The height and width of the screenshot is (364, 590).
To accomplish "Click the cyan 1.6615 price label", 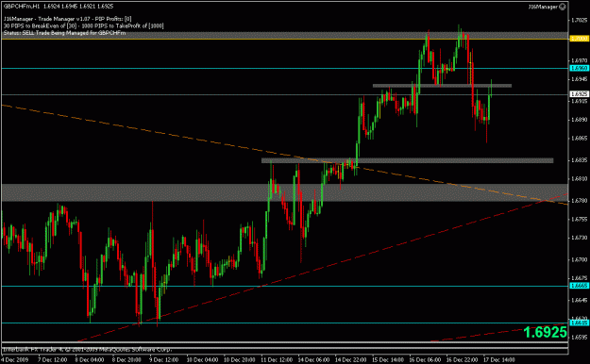I will pyautogui.click(x=580, y=323).
